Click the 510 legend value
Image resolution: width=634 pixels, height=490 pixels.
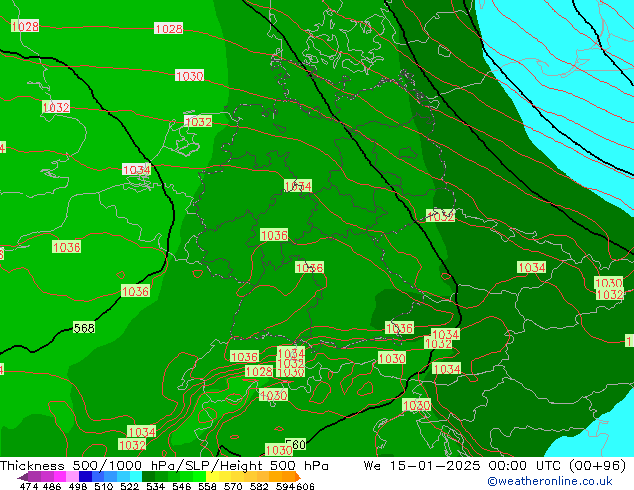pyautogui.click(x=104, y=486)
